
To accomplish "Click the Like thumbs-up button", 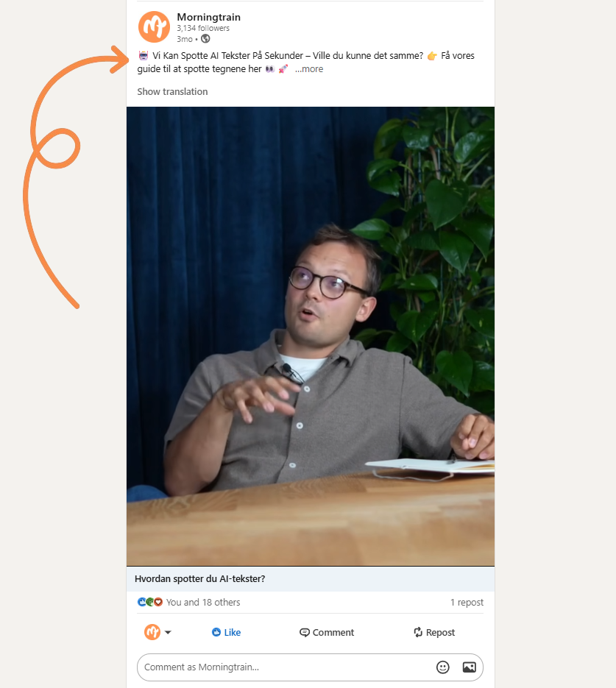I will (x=227, y=632).
